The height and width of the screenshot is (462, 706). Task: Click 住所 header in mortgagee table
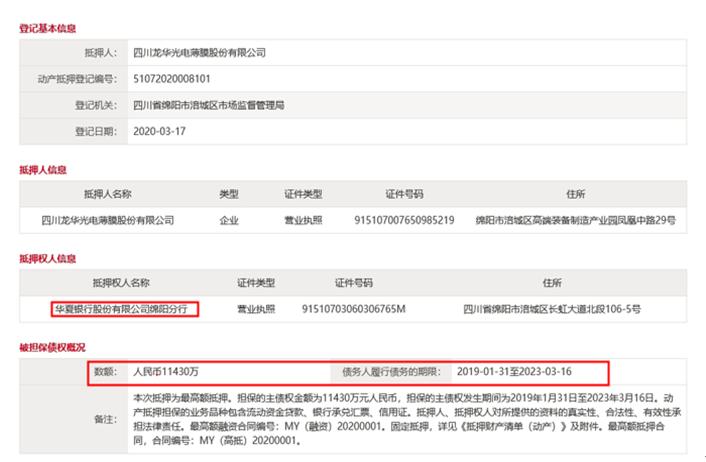point(552,283)
